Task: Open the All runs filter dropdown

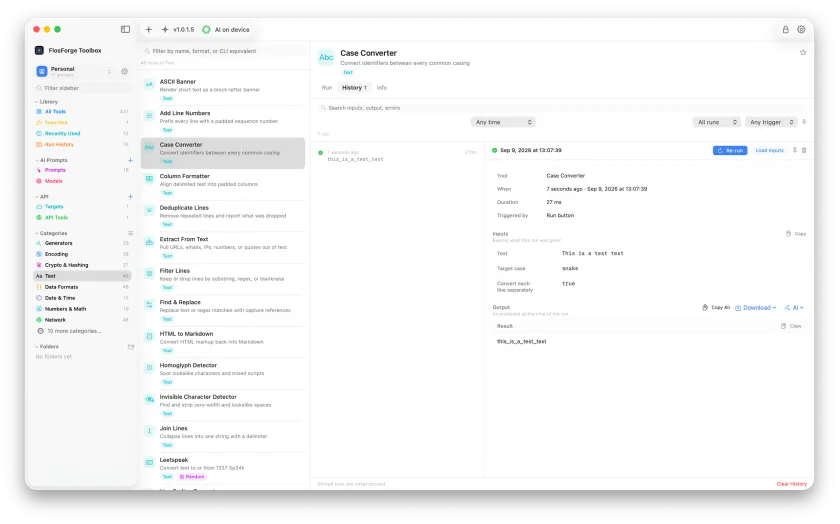Action: [717, 122]
